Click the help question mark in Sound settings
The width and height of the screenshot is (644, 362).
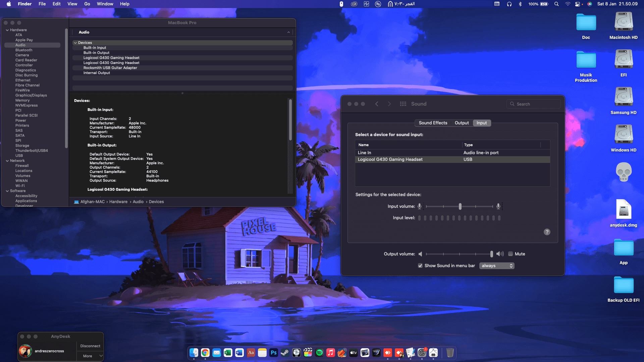[547, 232]
